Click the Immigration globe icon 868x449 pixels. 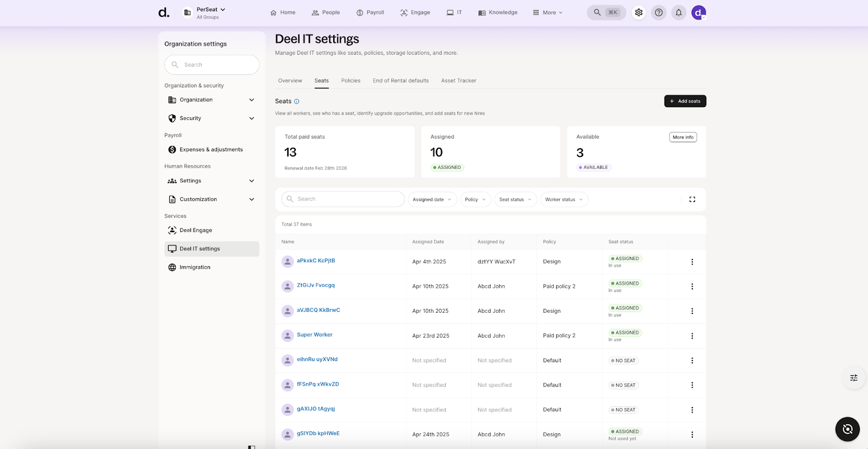point(172,267)
